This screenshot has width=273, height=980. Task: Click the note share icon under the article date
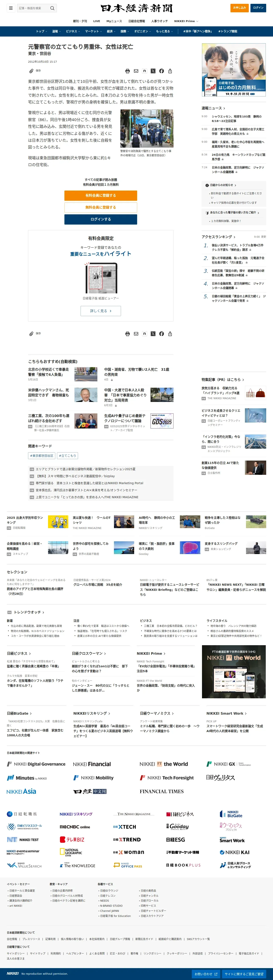click(144, 71)
